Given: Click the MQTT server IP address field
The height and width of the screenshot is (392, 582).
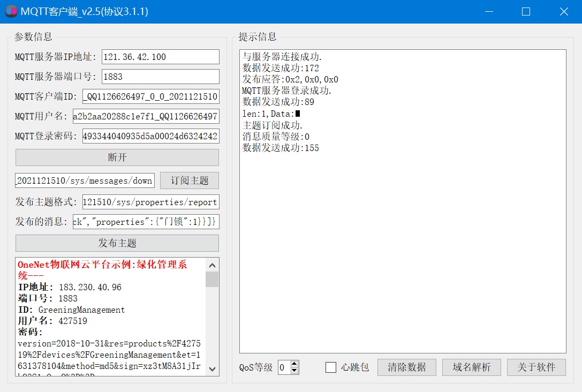Looking at the screenshot, I should (160, 57).
